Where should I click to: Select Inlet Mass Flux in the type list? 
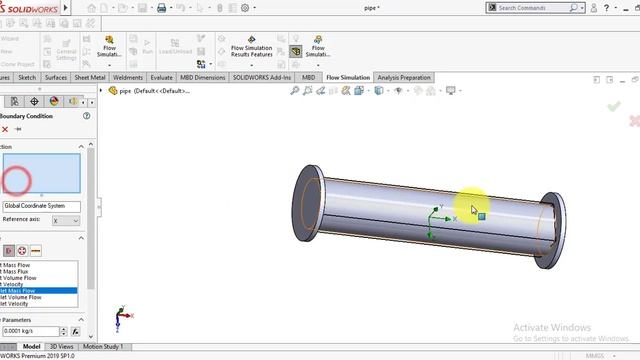pyautogui.click(x=39, y=271)
